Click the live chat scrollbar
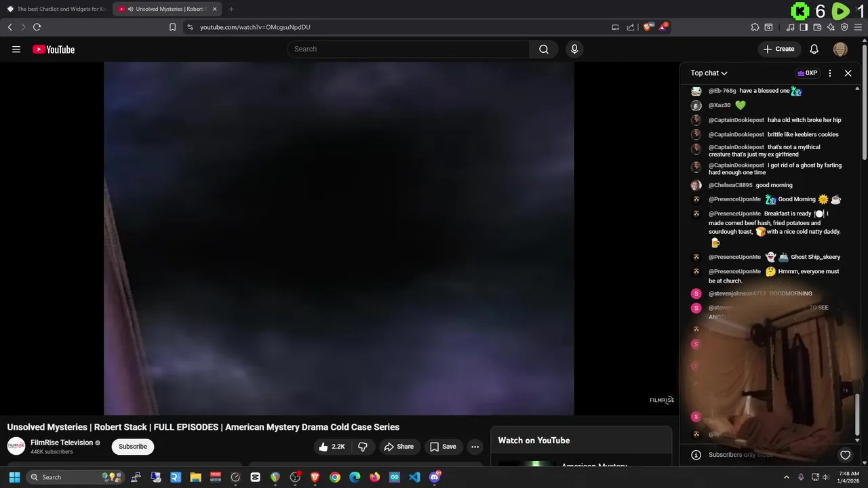Screen dimensions: 868x488 (x=857, y=414)
